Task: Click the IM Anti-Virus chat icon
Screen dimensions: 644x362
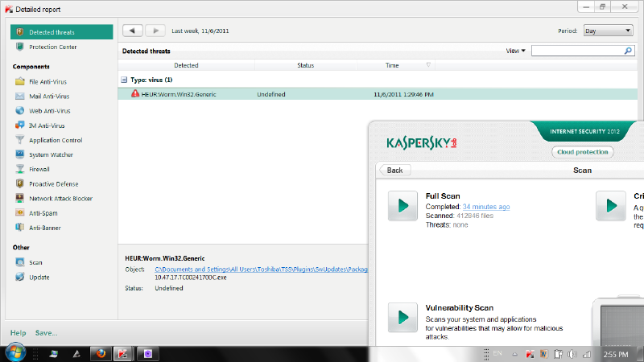Action: coord(19,125)
